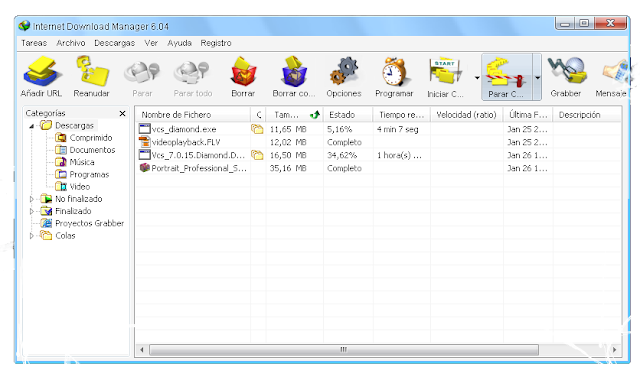Click the 4 min 7 seg cell
This screenshot has height=380, width=640.
[x=398, y=129]
